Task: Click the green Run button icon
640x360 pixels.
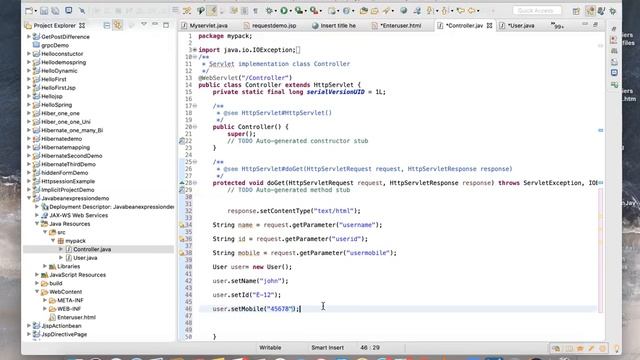Action: [284, 11]
